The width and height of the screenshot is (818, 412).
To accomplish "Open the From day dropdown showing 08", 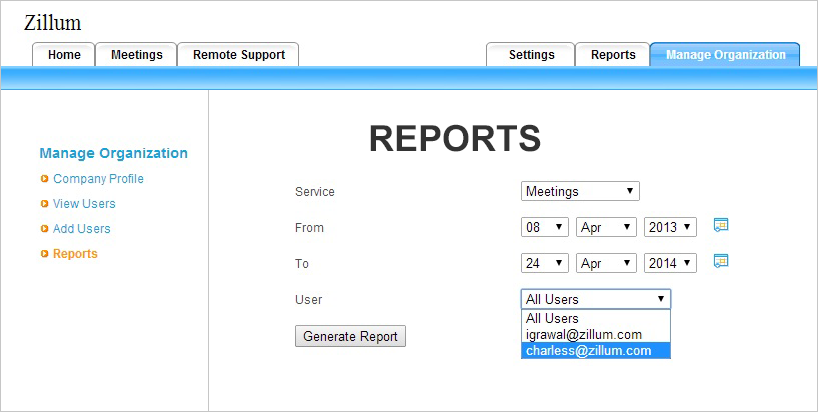I will tap(545, 227).
